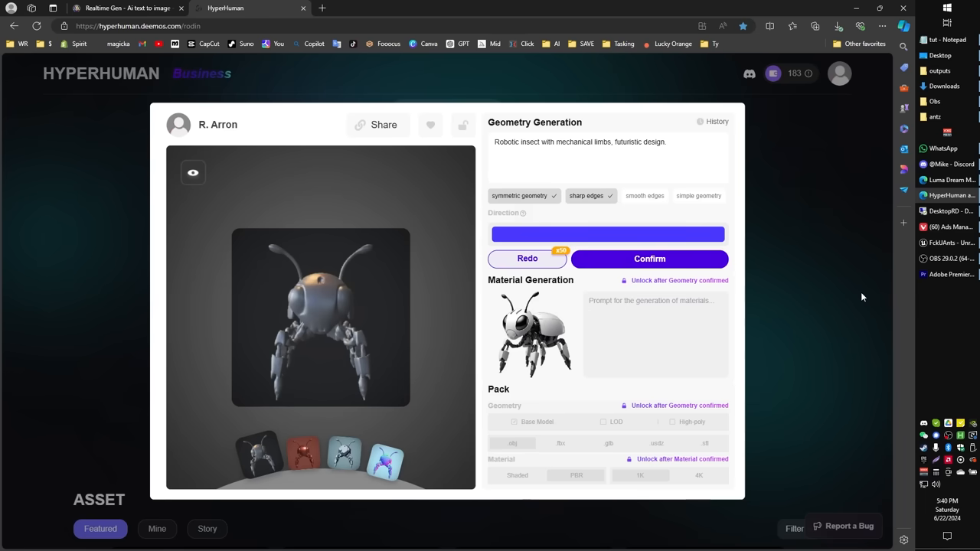Open Discord from the HyperHuman header
This screenshot has width=980, height=551.
749,73
